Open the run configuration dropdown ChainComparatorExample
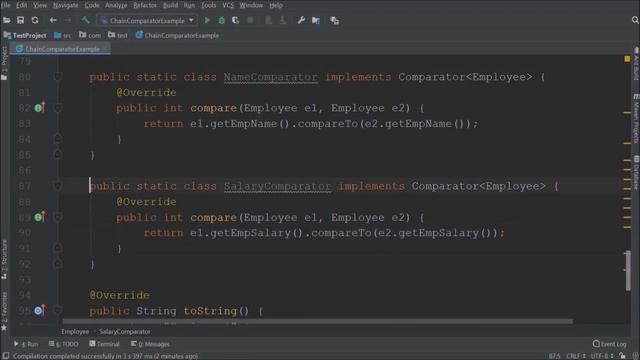This screenshot has width=640, height=360. coord(148,20)
